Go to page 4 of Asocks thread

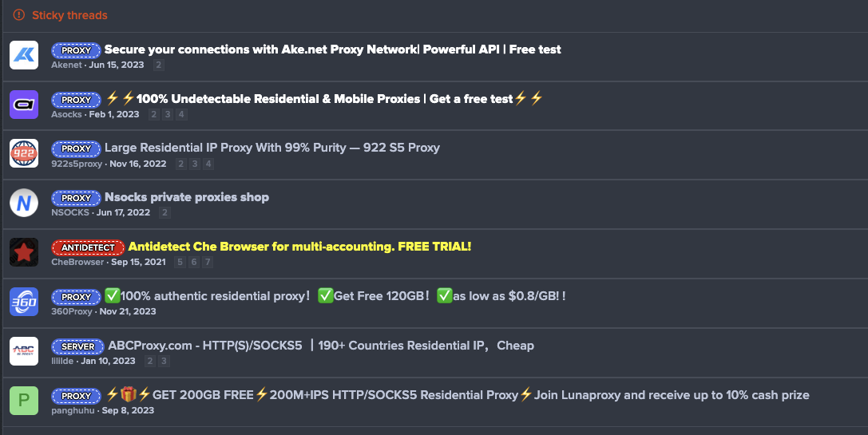181,114
